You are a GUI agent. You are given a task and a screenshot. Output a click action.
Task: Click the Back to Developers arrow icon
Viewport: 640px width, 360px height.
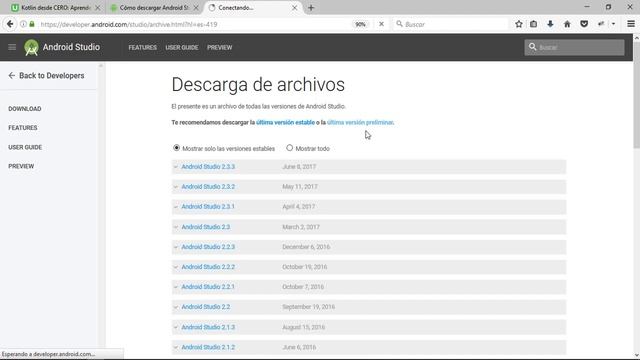(11, 76)
